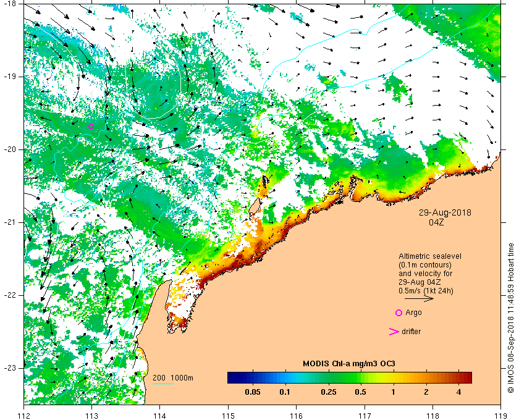Viewport: 519px width, 420px height.
Task: Click longitude axis label 119
Action: pos(501,416)
